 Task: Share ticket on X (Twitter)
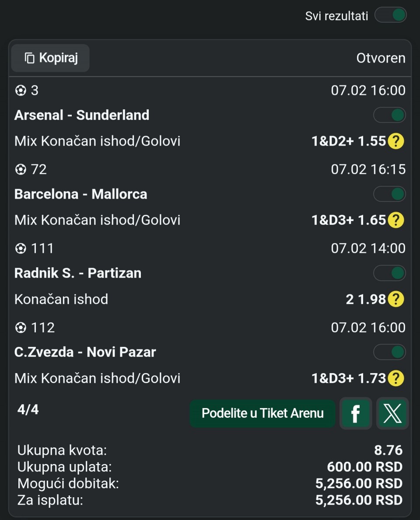click(x=392, y=413)
